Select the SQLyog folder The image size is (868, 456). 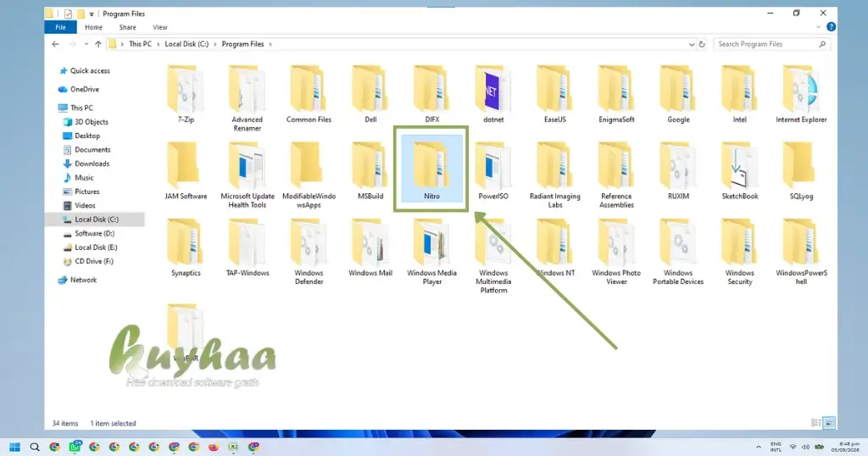[801, 171]
